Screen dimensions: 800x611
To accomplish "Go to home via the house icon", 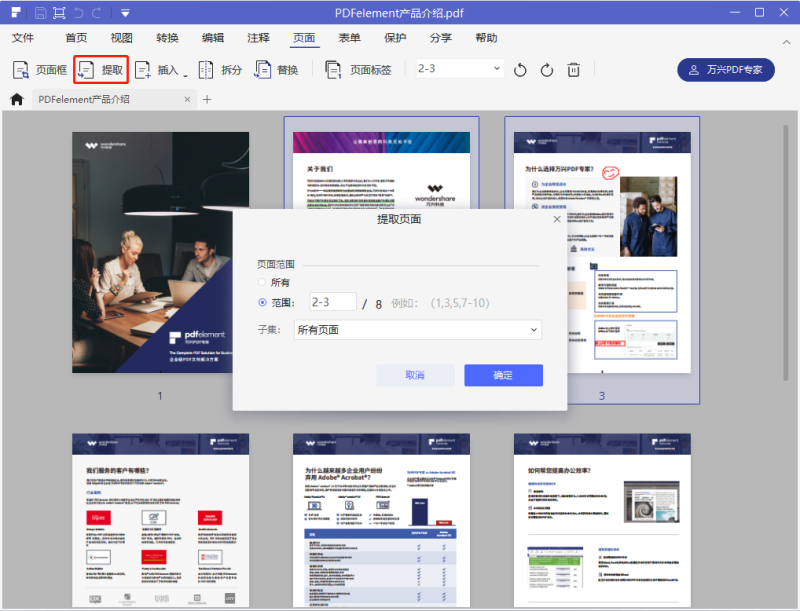I will [16, 99].
